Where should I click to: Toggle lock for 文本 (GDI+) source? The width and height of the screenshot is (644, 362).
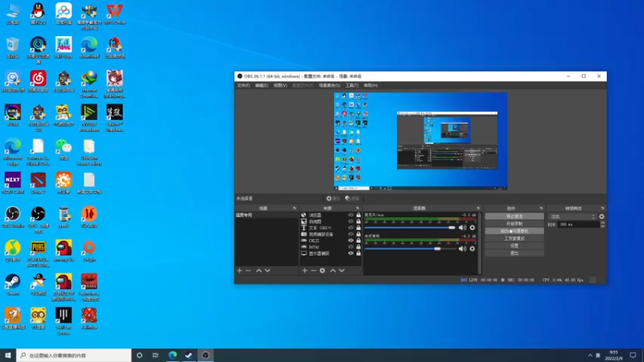pyautogui.click(x=358, y=228)
